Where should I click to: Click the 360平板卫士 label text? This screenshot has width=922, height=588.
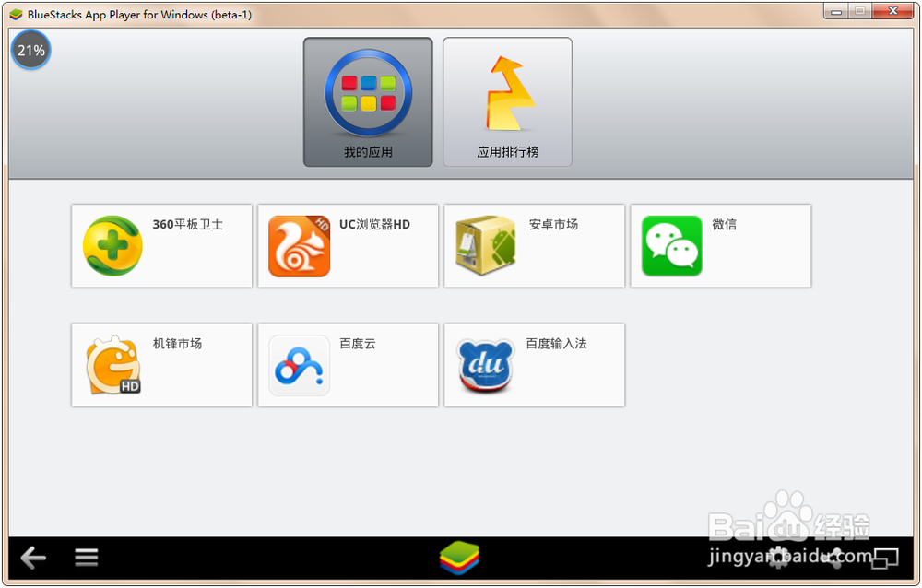pos(187,225)
